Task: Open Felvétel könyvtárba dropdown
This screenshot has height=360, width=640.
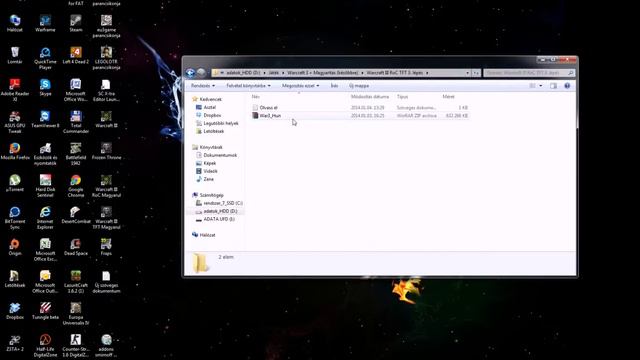Action: pos(248,86)
